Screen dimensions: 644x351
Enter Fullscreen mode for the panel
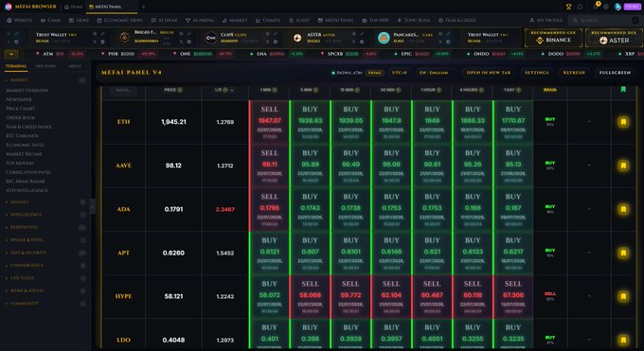pos(615,73)
